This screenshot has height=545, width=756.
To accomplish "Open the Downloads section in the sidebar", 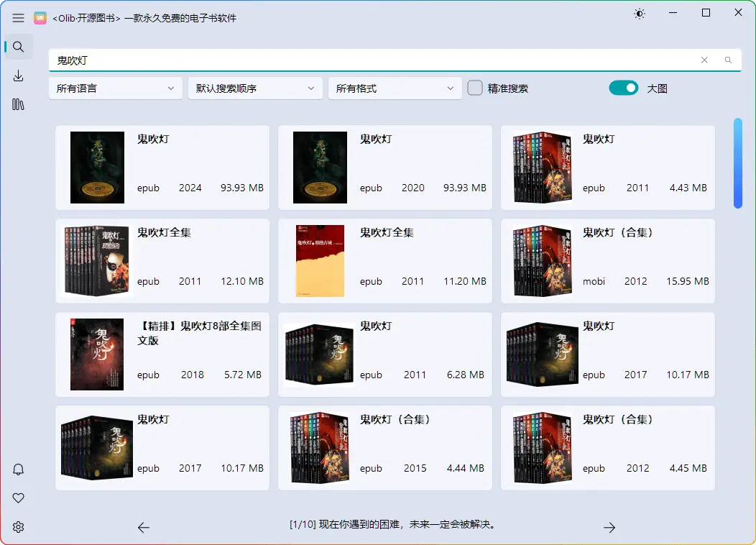I will click(18, 75).
